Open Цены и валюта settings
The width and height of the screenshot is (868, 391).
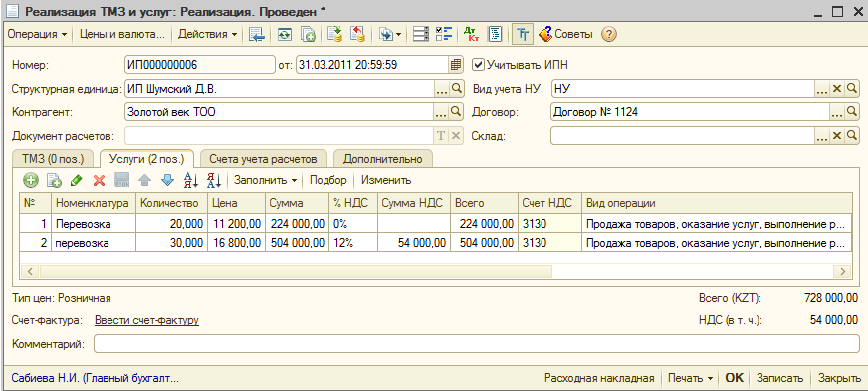click(122, 34)
